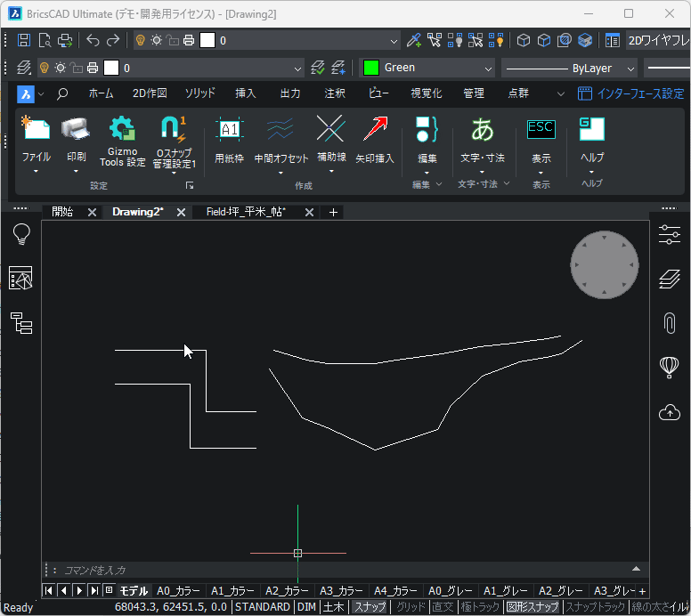The image size is (691, 616).
Task: Open the Green color dropdown
Action: pyautogui.click(x=488, y=68)
